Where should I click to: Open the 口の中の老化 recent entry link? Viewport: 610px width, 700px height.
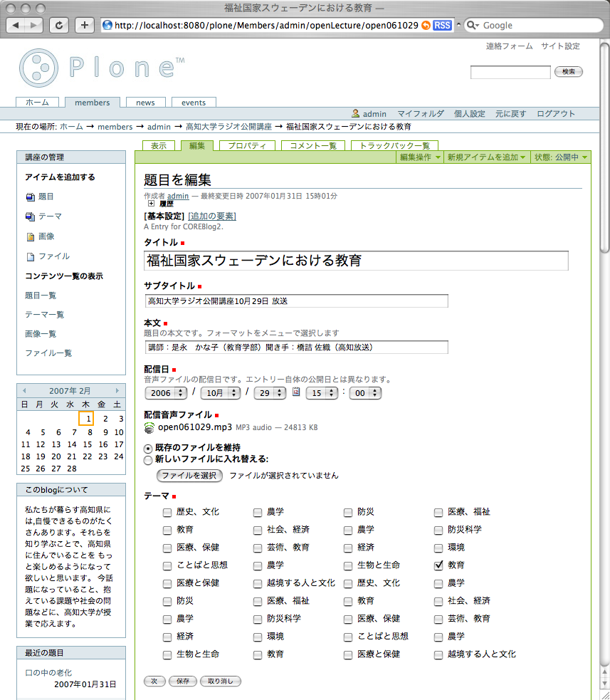point(48,673)
